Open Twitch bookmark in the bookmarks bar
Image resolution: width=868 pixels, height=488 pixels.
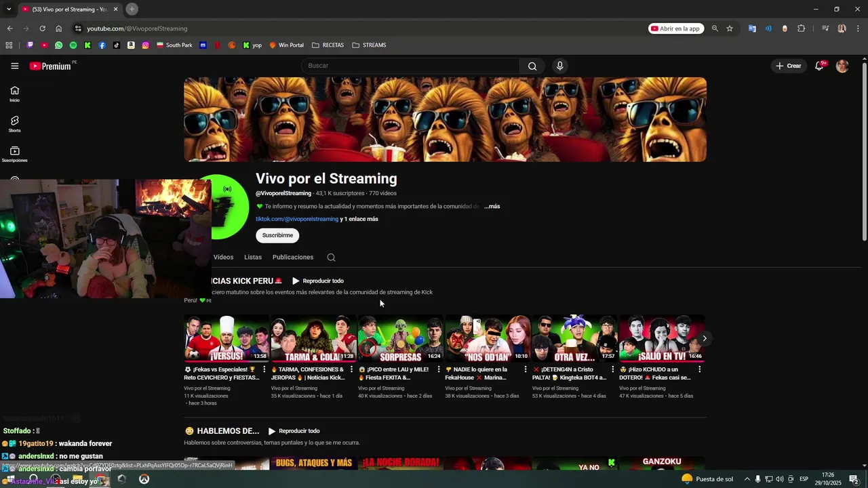(30, 45)
